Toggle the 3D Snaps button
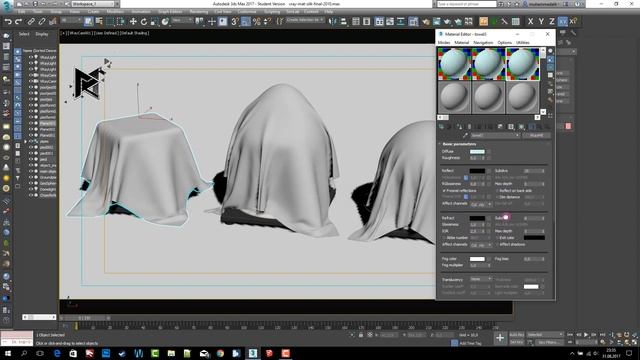Screen dimensions: 640x360 [235, 22]
